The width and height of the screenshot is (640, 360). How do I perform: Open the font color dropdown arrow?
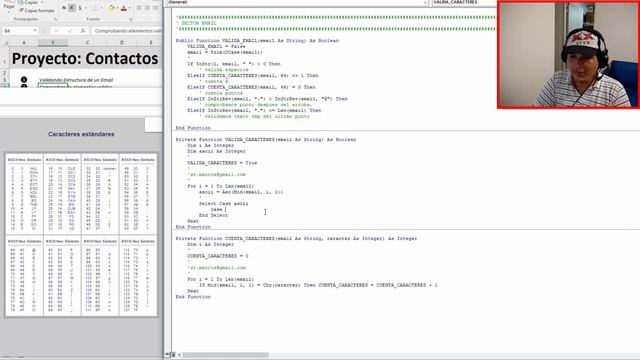(x=129, y=8)
